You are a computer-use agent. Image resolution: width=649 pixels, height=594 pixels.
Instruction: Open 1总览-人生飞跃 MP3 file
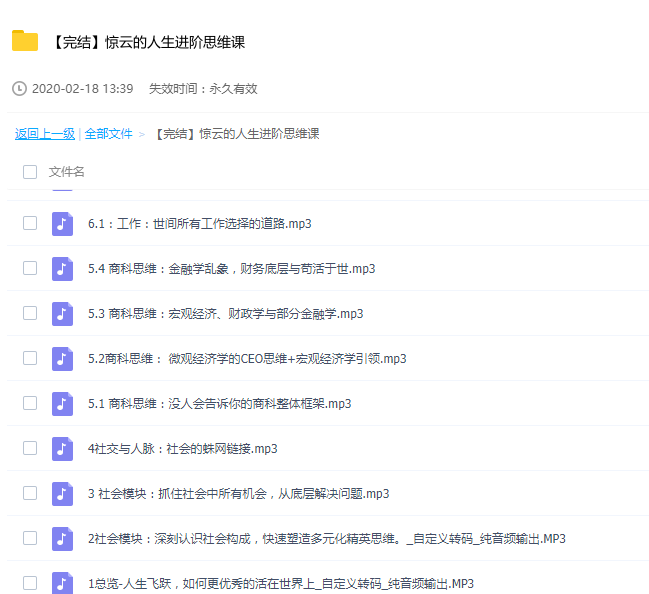[281, 584]
